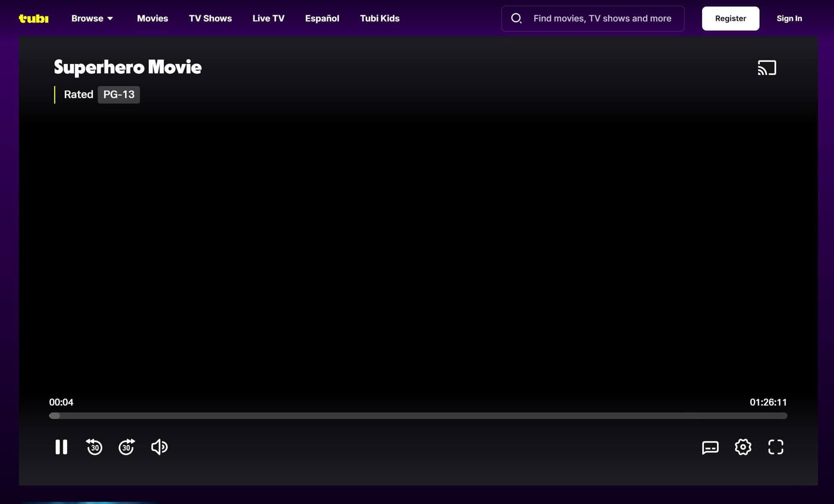Open the subtitles captions menu
The height and width of the screenshot is (504, 834).
[x=710, y=447]
